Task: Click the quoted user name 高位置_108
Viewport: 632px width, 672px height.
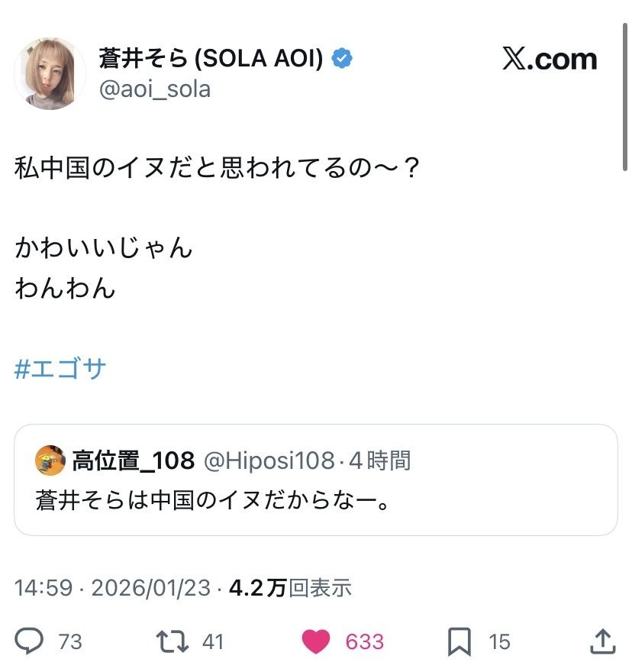Action: click(x=134, y=460)
